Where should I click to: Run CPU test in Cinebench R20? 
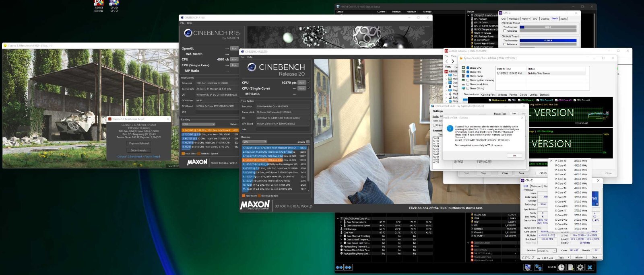301,82
